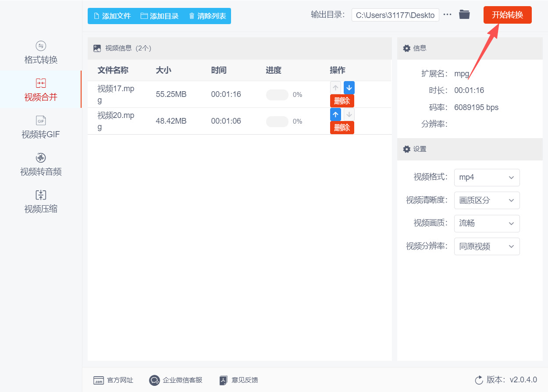Expand the 视频清晰度 dropdown
The image size is (548, 392).
point(487,200)
